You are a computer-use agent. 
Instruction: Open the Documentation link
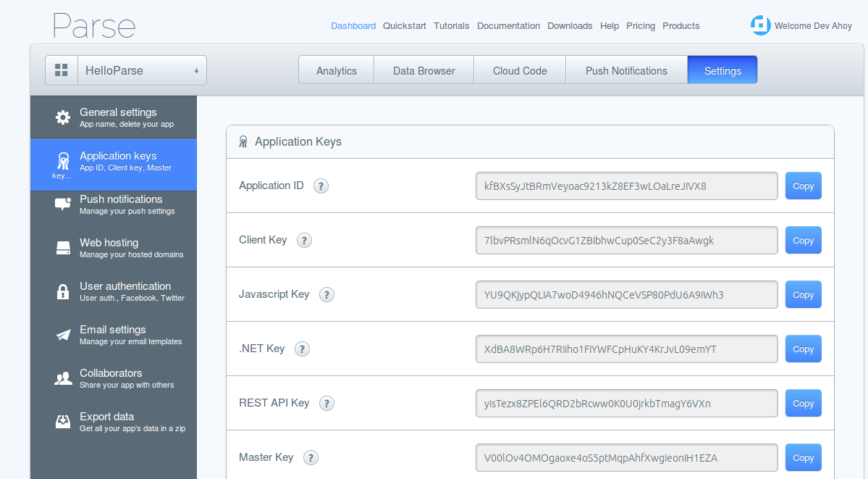(508, 25)
